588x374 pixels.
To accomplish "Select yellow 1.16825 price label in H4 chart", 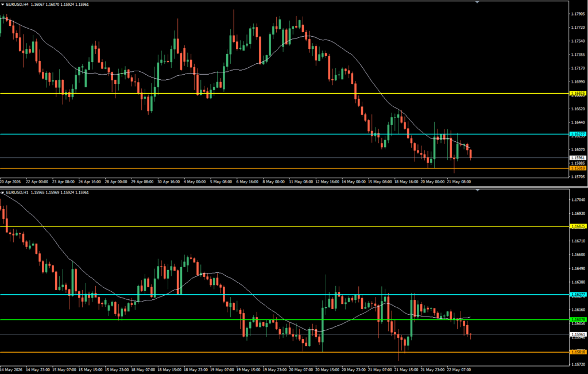I will tap(578, 93).
